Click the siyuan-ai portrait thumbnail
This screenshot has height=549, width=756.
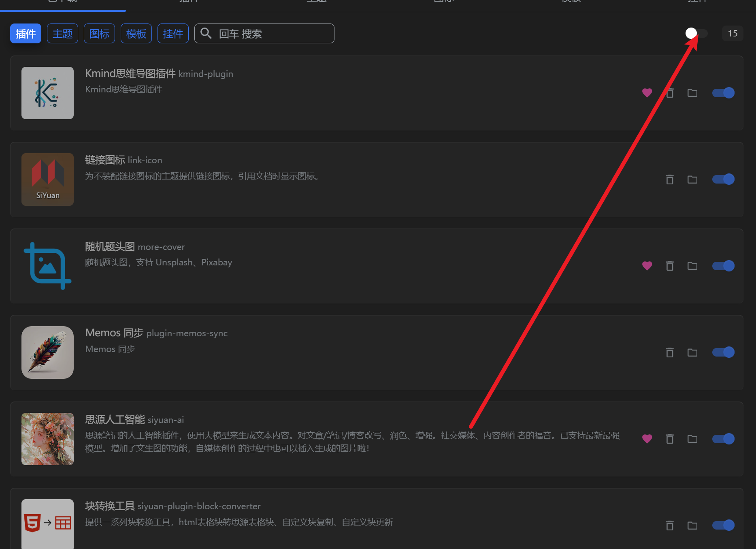point(47,439)
